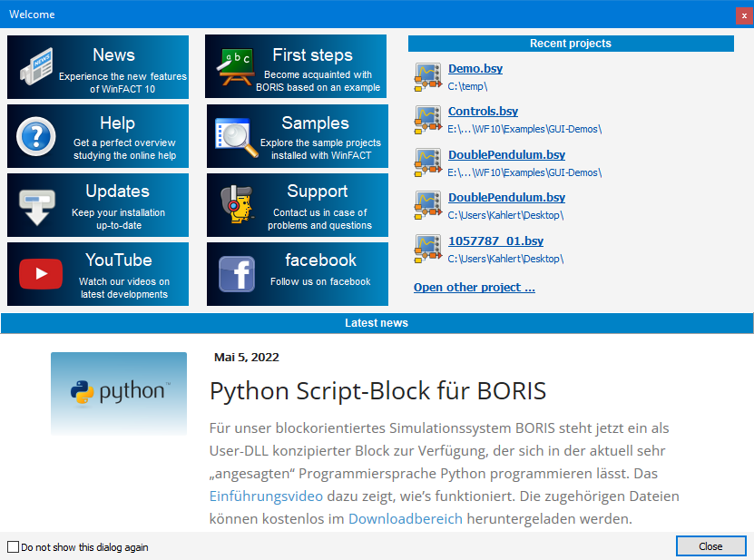Click the news date 'Mai 5, 2022'
The height and width of the screenshot is (560, 754).
tap(247, 357)
